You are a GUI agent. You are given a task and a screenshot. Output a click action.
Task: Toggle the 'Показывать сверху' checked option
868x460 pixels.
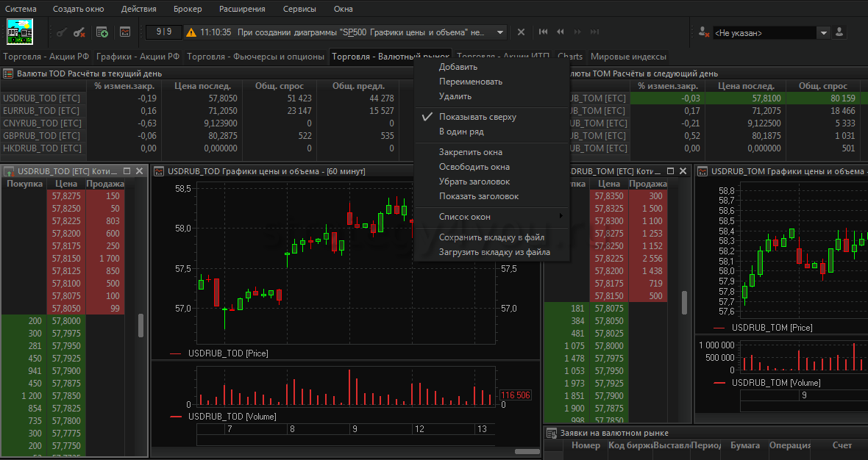[477, 117]
